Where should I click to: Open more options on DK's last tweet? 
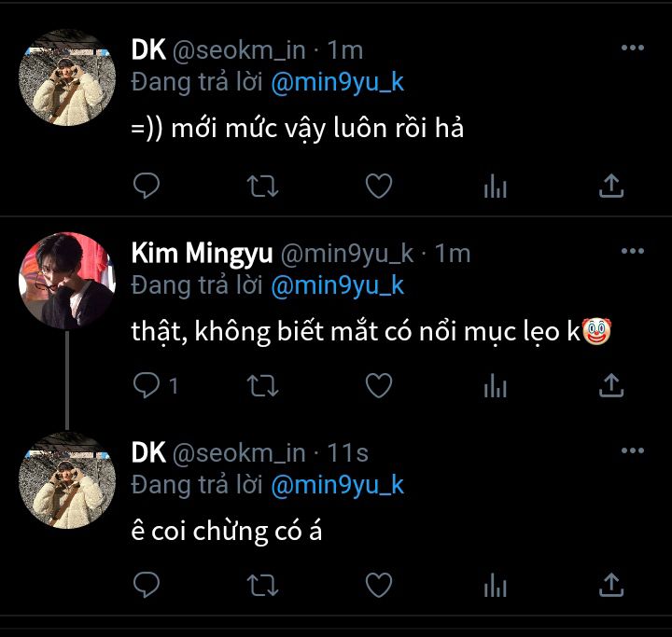(x=633, y=450)
